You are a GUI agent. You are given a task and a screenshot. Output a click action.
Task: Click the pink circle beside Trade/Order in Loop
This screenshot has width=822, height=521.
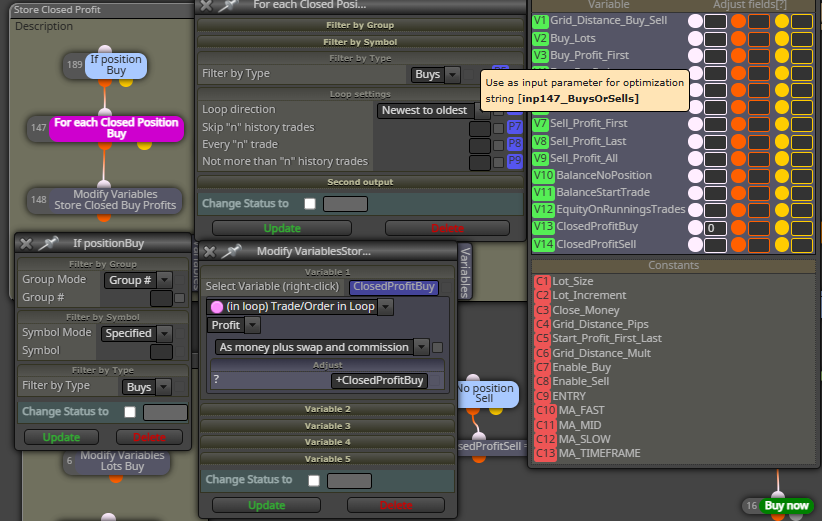[x=217, y=307]
